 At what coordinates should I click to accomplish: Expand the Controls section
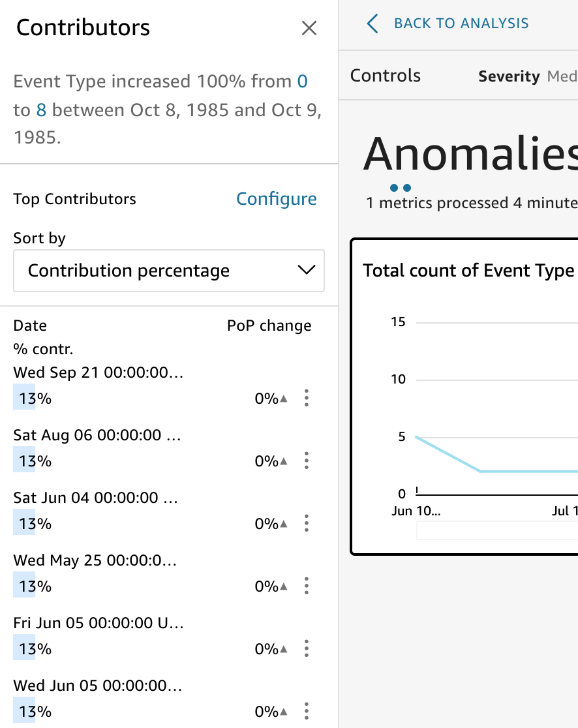coord(386,76)
